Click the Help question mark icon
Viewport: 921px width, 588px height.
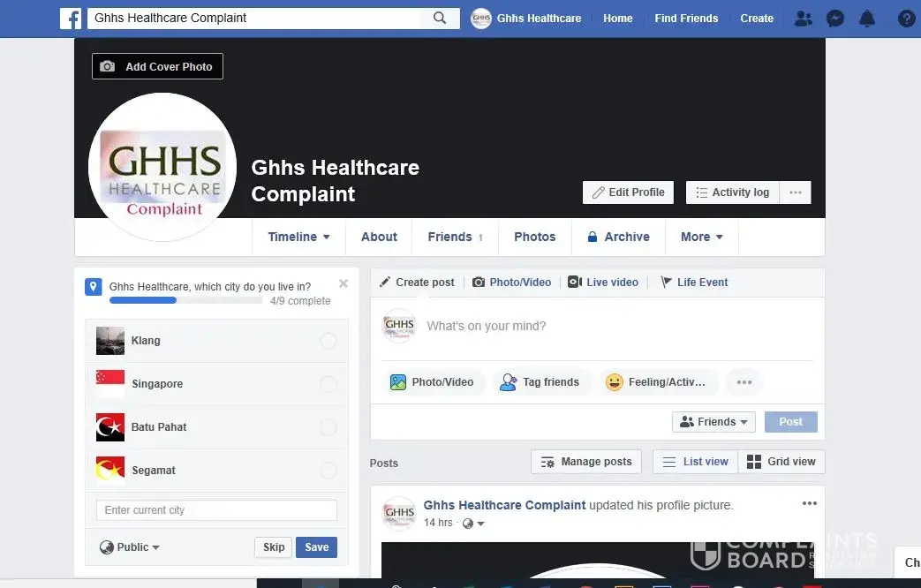tap(906, 19)
